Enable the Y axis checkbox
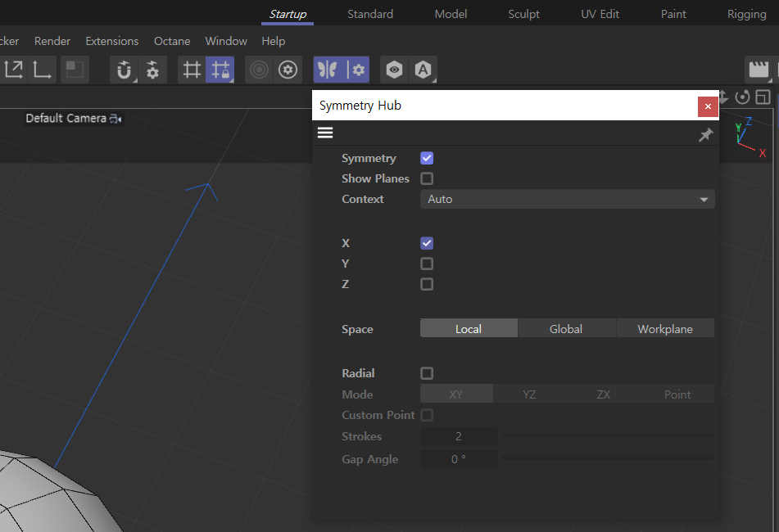This screenshot has height=532, width=779. [x=427, y=264]
